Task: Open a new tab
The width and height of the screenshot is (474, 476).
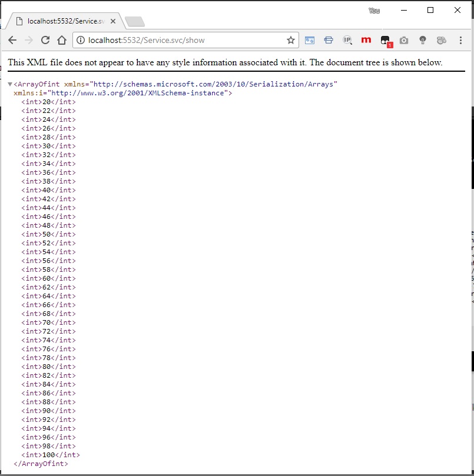Action: point(135,22)
